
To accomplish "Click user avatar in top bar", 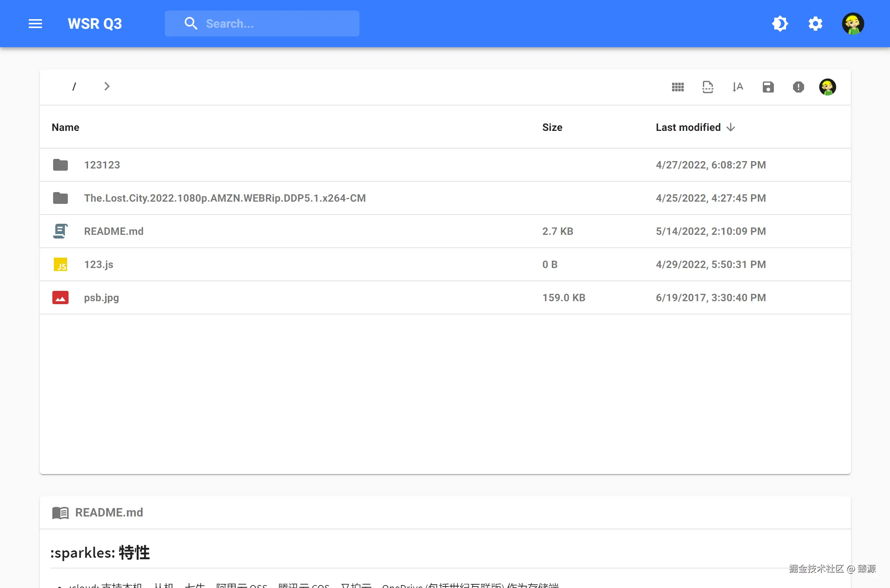I will click(852, 24).
